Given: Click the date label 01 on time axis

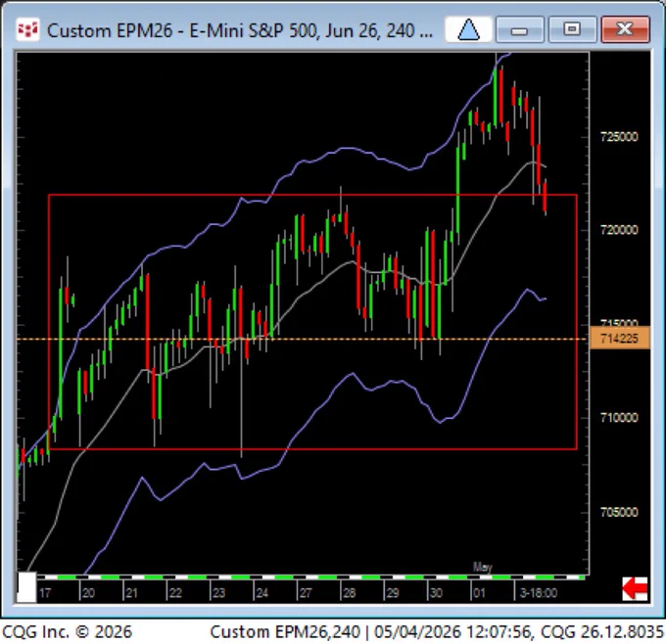Looking at the screenshot, I should coord(479,593).
